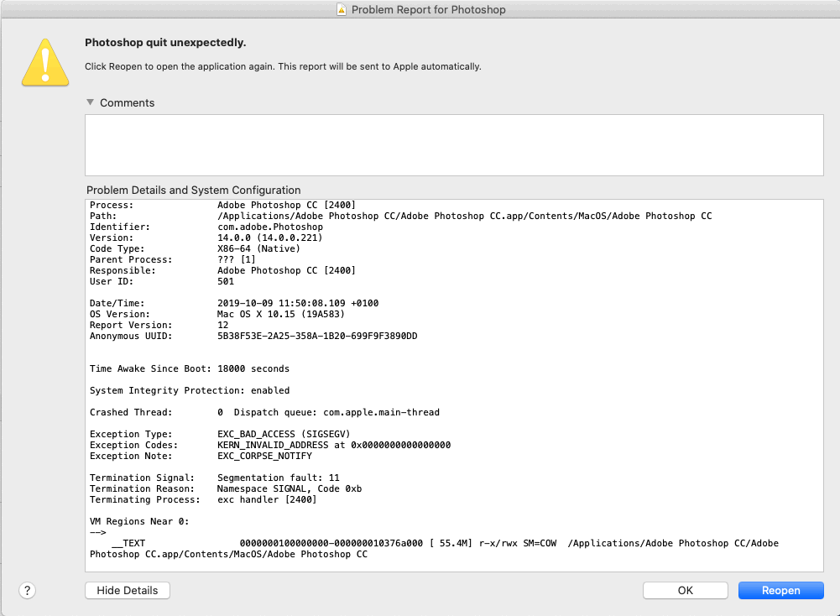This screenshot has width=840, height=616.
Task: Click the Code Type value X86-64 (Native)
Action: (258, 248)
